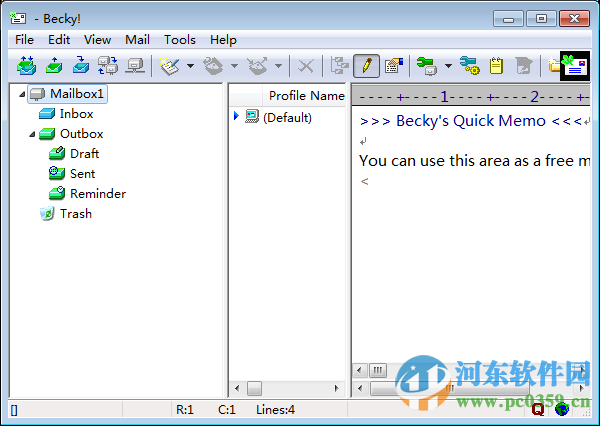Open the View menu
Viewport: 600px width, 426px height.
pyautogui.click(x=97, y=40)
